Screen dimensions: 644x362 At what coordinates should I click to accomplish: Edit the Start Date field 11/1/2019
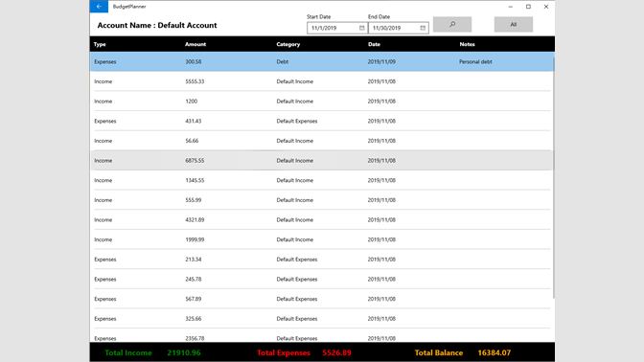[336, 28]
